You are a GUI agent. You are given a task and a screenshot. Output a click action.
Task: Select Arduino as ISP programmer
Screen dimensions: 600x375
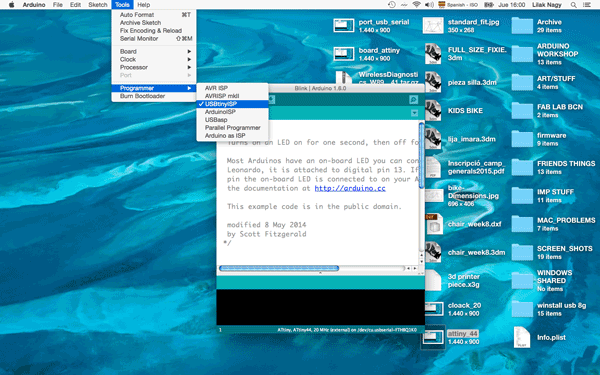pos(232,135)
